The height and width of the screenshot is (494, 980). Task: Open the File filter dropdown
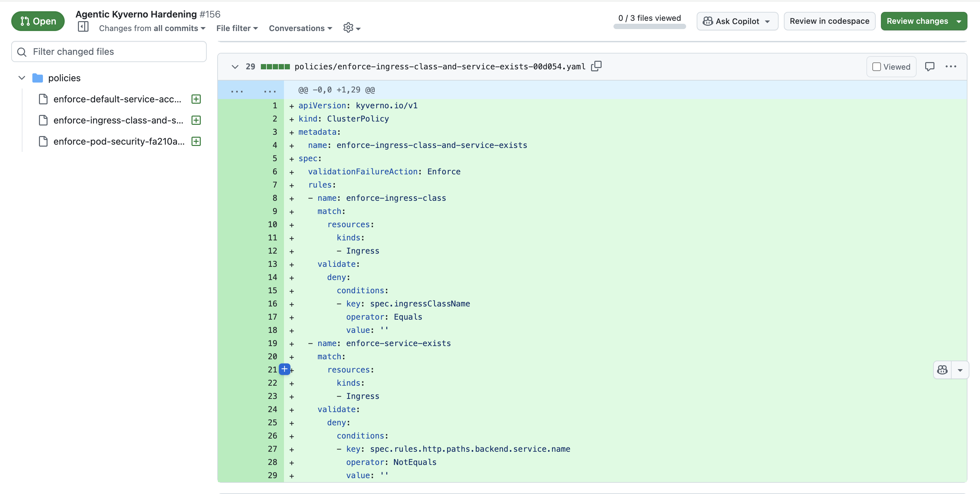[237, 28]
